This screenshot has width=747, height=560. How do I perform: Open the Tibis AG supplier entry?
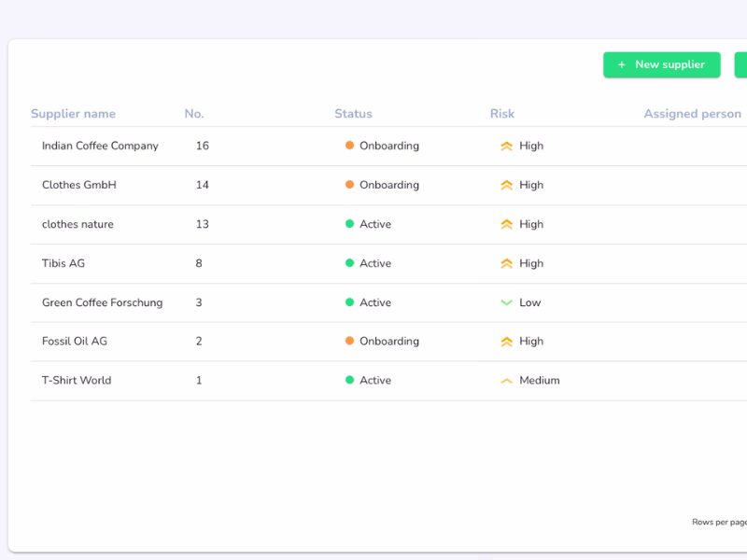[x=63, y=263]
